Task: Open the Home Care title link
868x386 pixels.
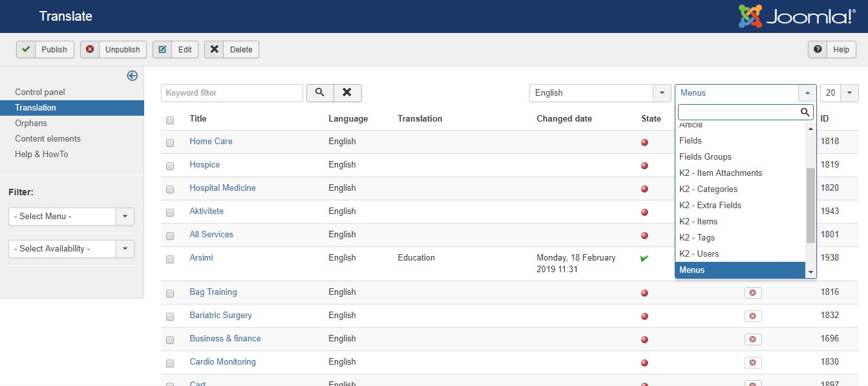Action: click(211, 141)
